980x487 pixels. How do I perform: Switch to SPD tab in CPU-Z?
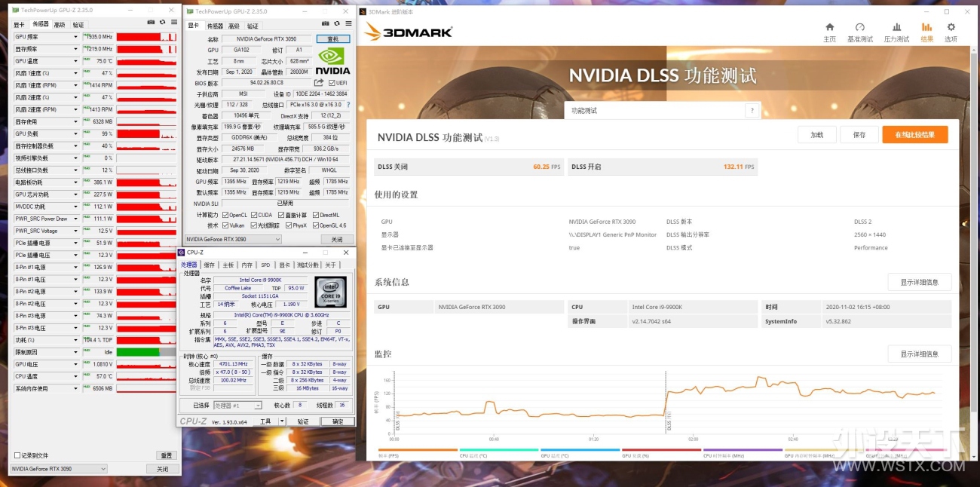tap(265, 265)
